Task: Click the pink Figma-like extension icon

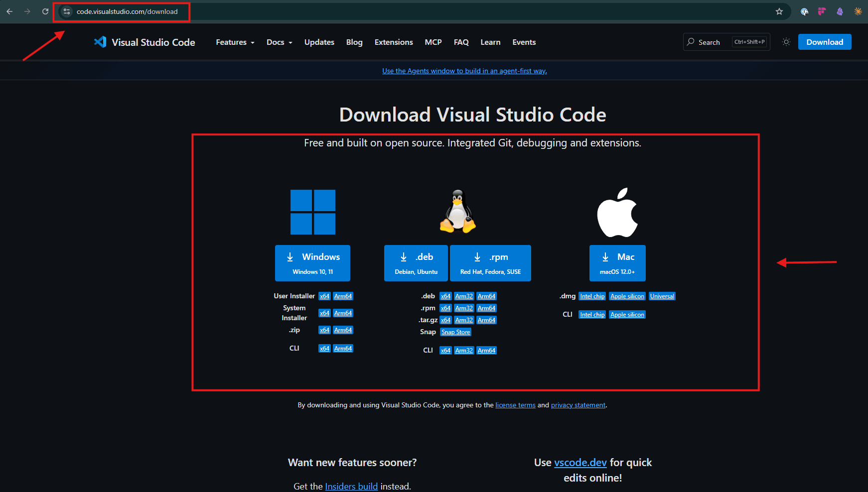Action: 822,11
